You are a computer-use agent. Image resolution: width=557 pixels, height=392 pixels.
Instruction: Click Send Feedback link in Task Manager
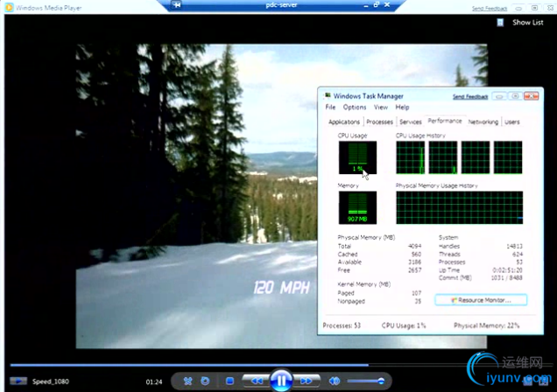(x=470, y=96)
